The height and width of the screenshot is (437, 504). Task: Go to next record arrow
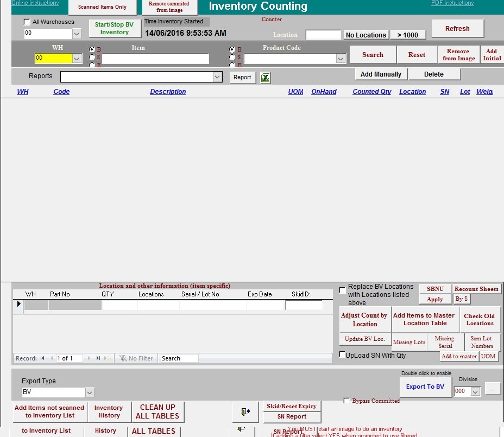click(x=89, y=358)
